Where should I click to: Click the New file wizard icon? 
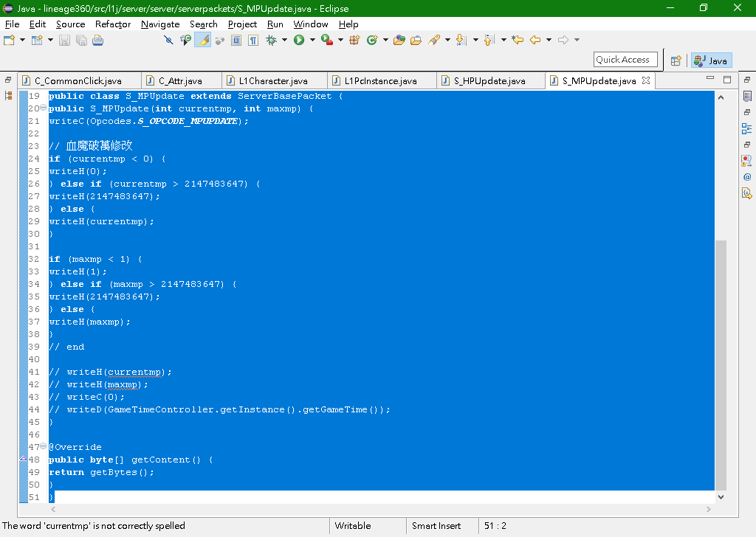tap(9, 40)
